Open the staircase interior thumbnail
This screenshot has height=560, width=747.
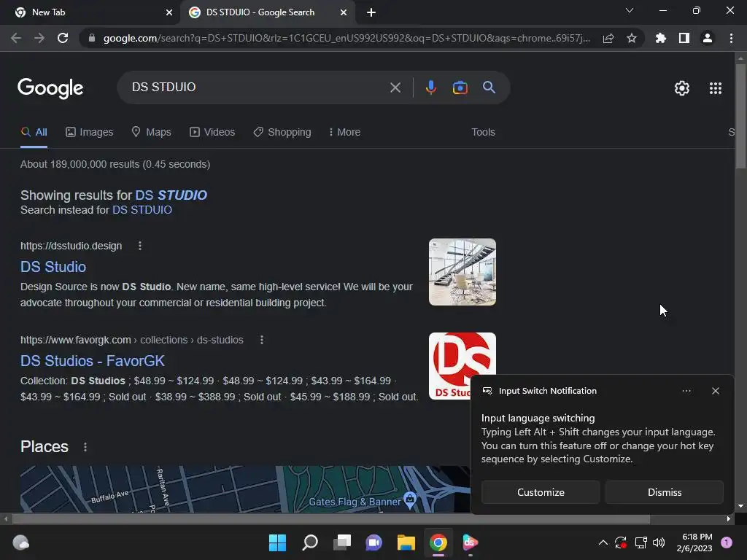tap(462, 272)
